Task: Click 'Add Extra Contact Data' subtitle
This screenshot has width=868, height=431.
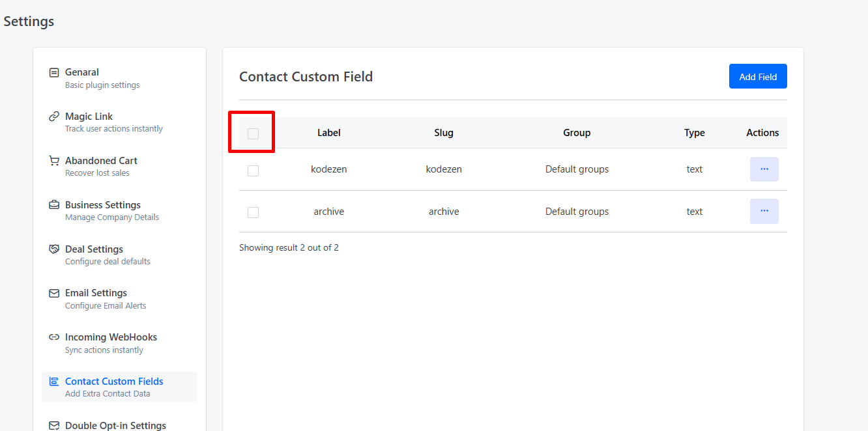Action: 108,394
